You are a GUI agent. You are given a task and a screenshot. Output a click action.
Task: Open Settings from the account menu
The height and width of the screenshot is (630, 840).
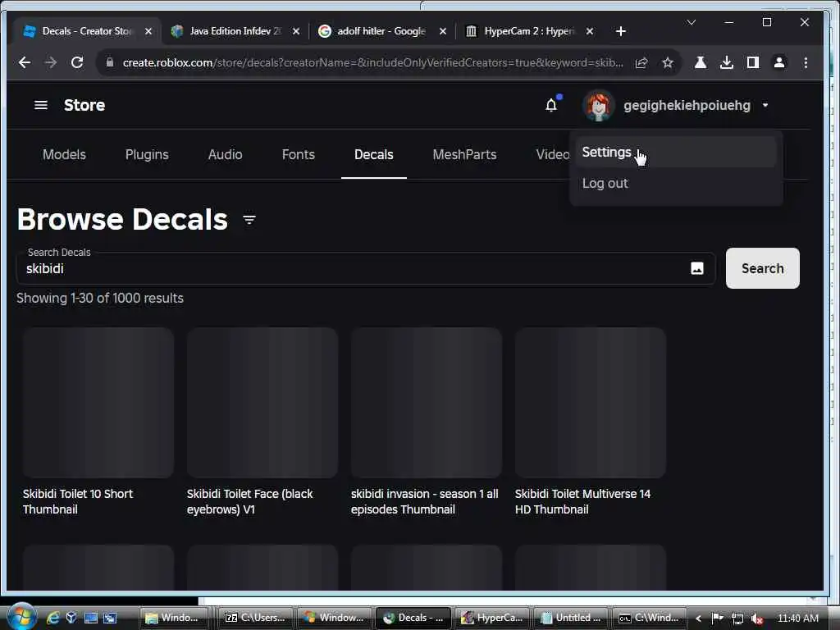676,152
